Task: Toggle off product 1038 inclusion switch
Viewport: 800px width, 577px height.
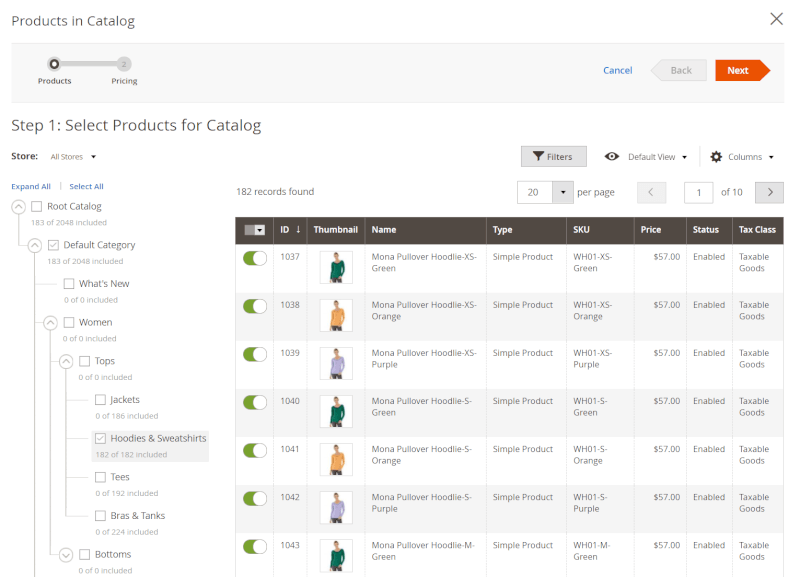Action: coord(255,306)
